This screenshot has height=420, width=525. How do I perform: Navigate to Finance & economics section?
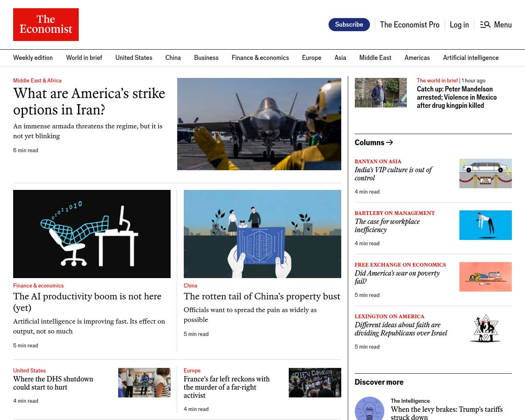[x=260, y=58]
